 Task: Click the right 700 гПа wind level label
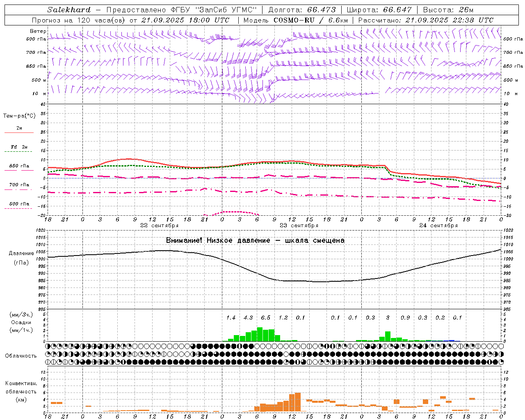coord(513,52)
